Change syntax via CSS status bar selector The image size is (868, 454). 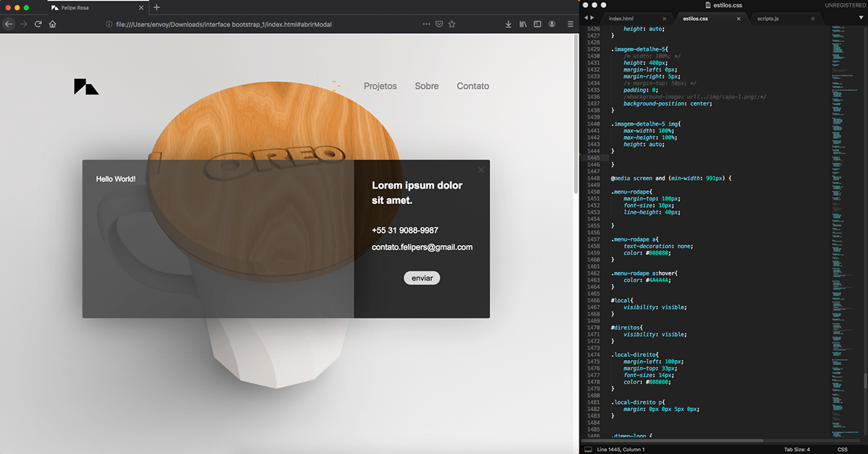pos(843,450)
